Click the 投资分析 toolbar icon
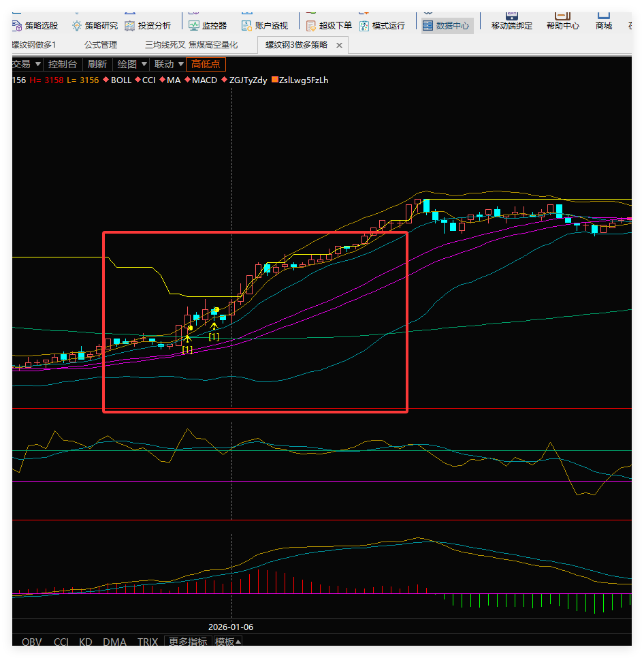 [130, 26]
